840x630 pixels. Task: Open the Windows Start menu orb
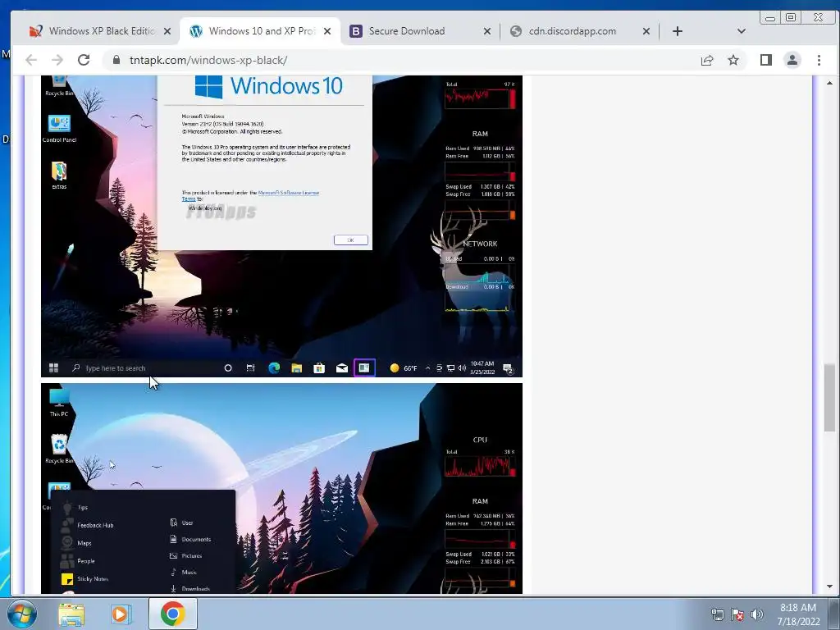[21, 614]
